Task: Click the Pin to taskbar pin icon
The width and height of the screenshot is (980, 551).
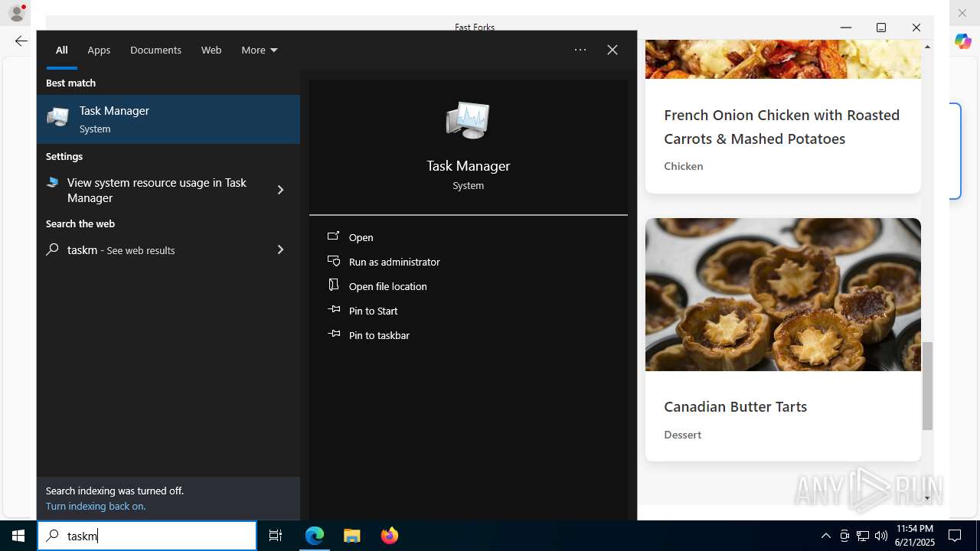Action: 334,334
